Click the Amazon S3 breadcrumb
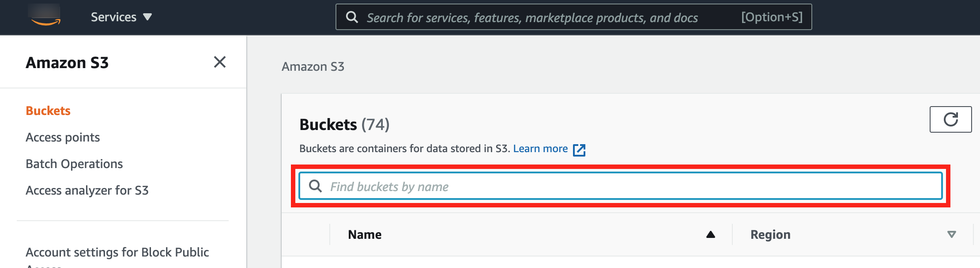 (313, 67)
